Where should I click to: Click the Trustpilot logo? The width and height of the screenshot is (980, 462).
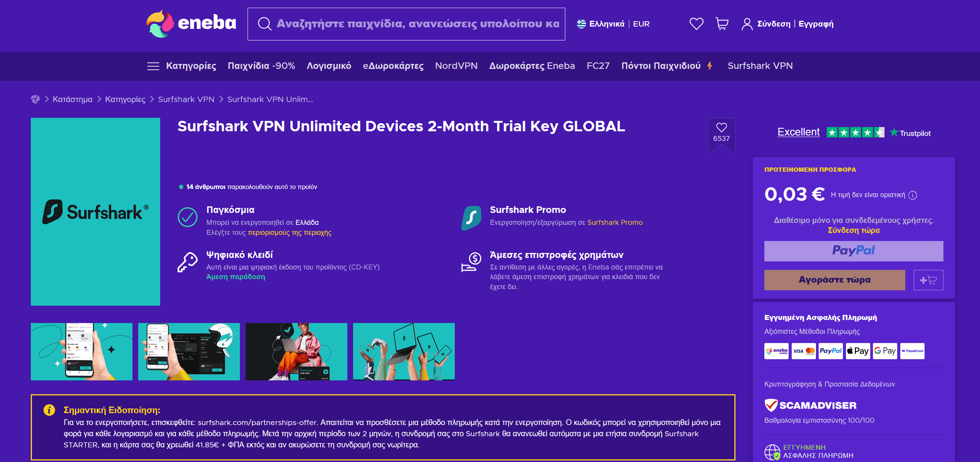[910, 133]
